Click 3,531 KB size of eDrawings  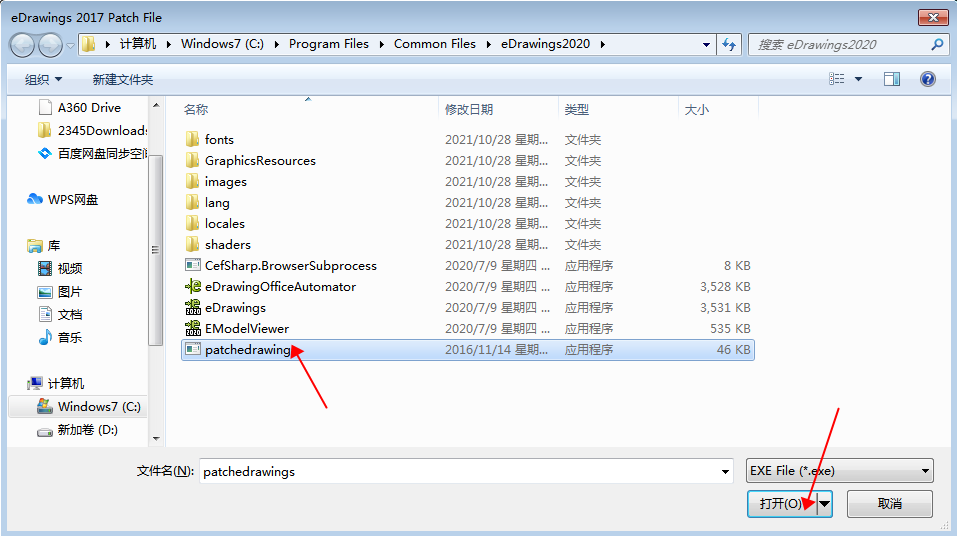click(x=725, y=308)
